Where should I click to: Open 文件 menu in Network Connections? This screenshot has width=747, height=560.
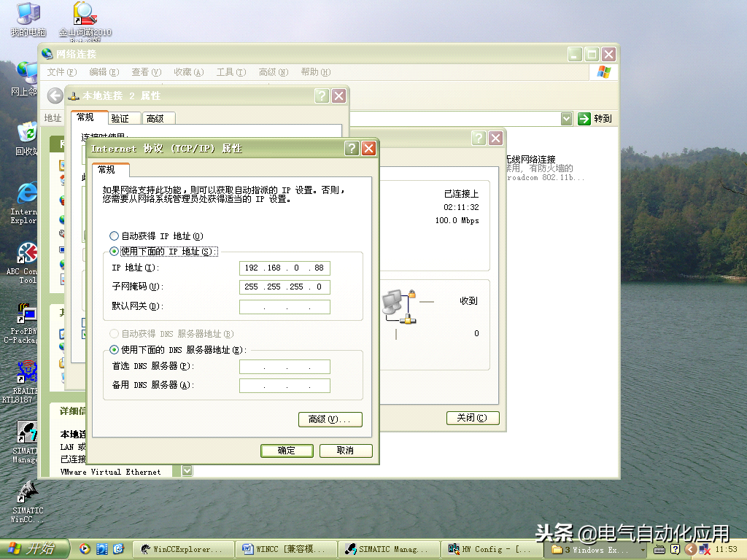tap(62, 72)
